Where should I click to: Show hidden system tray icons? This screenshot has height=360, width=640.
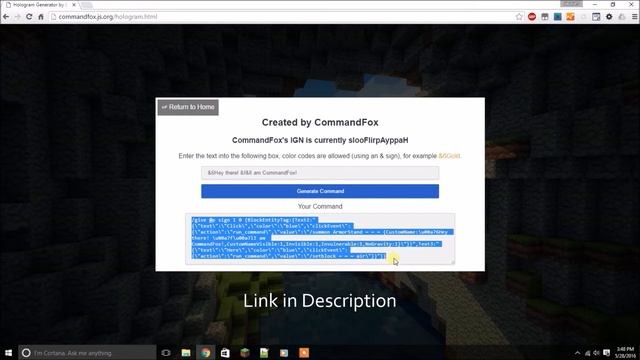577,353
